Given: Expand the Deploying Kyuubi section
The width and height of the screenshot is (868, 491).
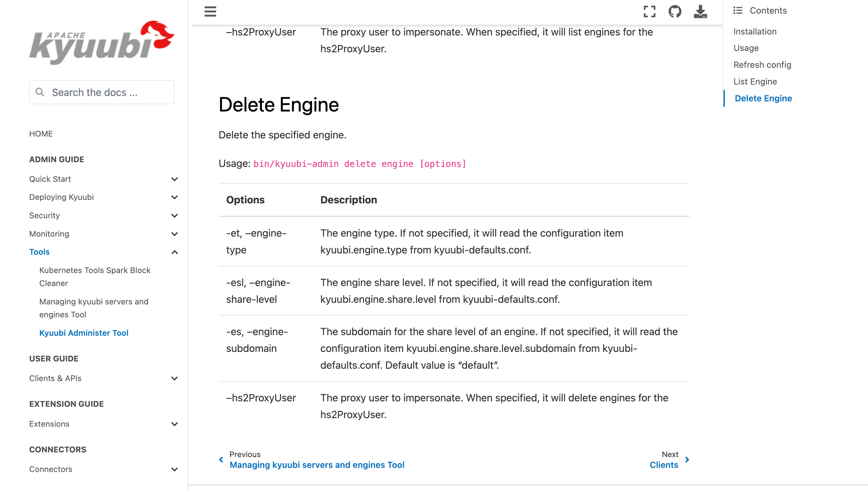Looking at the screenshot, I should click(x=174, y=197).
